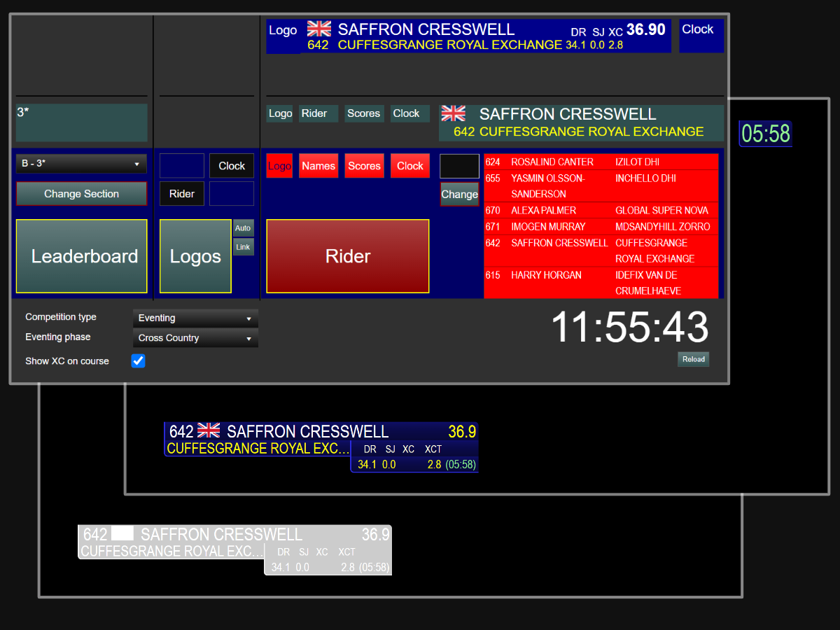Image resolution: width=840 pixels, height=630 pixels.
Task: Click the large Logos button
Action: pos(195,256)
